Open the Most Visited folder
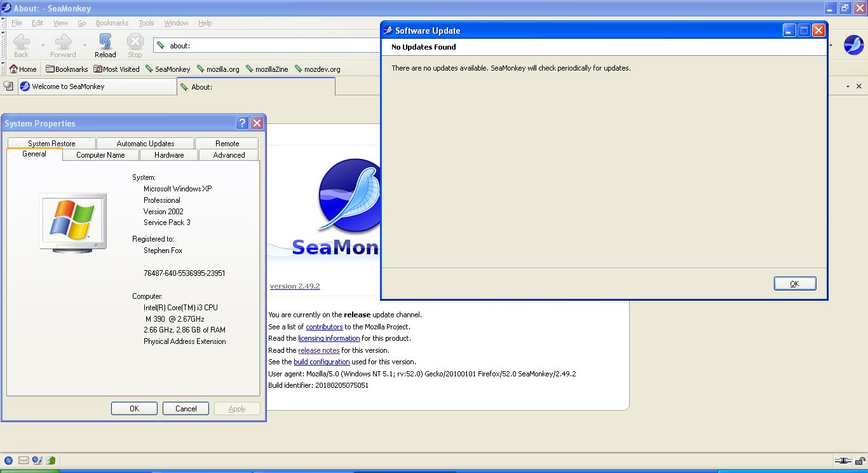This screenshot has height=473, width=868. 116,69
